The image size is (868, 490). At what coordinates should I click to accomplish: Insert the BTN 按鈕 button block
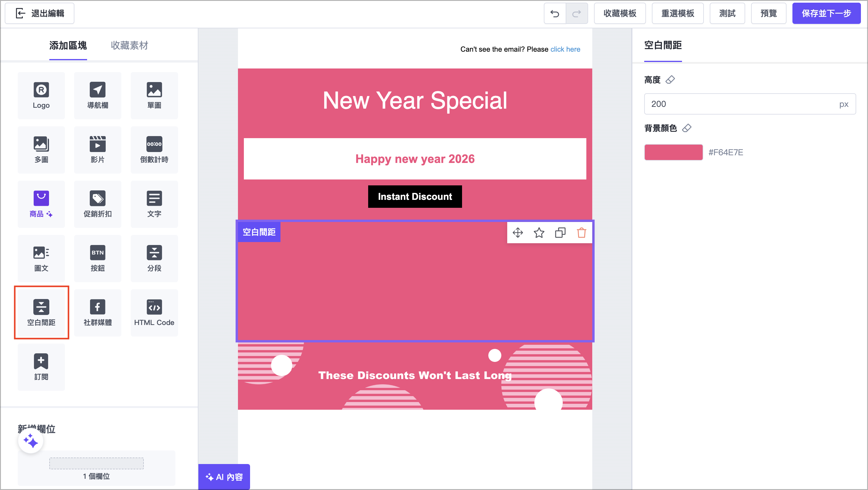coord(97,258)
